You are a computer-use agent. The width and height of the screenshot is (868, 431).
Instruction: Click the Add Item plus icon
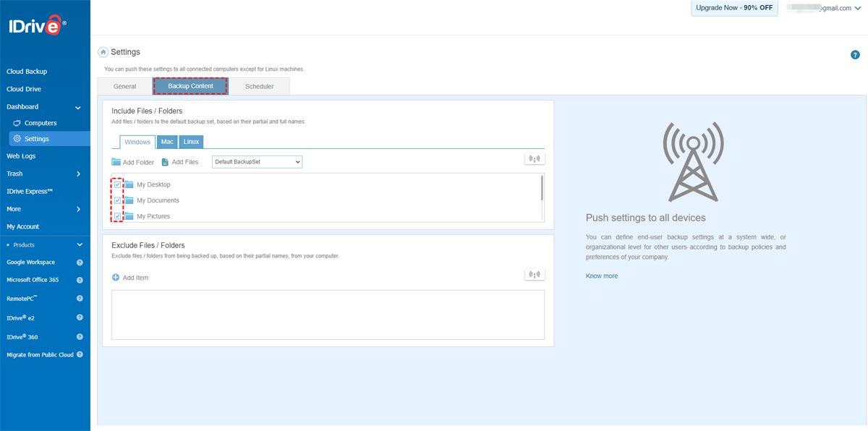pos(116,278)
